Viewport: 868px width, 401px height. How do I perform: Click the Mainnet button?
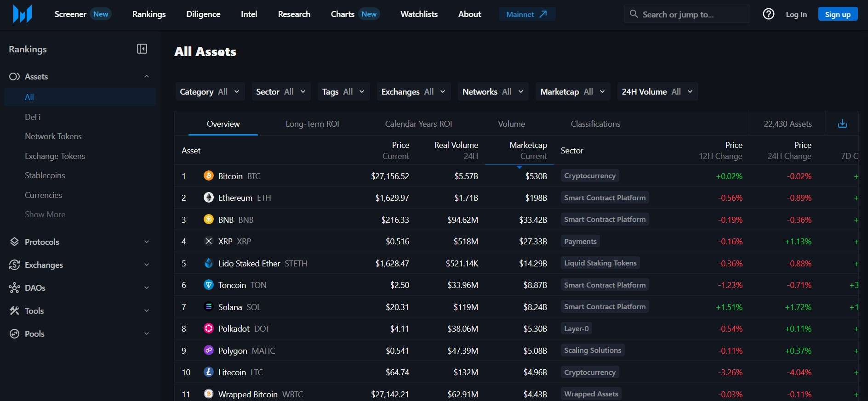pyautogui.click(x=527, y=14)
